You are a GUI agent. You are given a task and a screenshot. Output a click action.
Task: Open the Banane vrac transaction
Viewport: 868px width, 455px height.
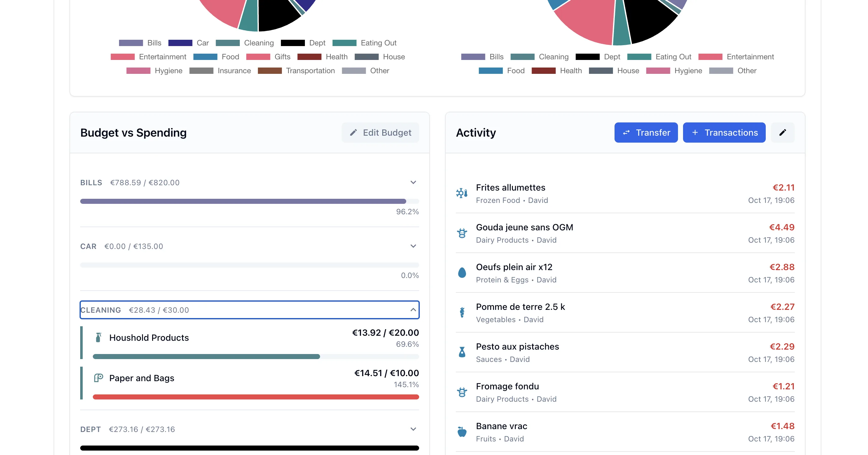pyautogui.click(x=625, y=432)
